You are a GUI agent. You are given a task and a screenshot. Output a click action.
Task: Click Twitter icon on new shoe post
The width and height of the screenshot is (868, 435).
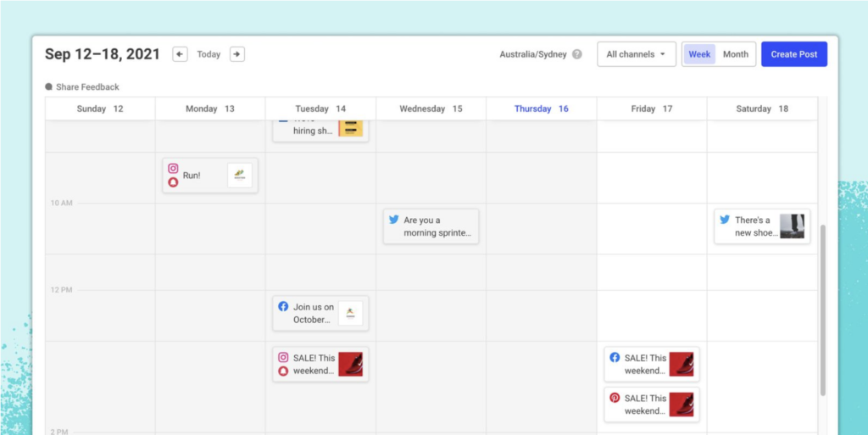pos(725,219)
